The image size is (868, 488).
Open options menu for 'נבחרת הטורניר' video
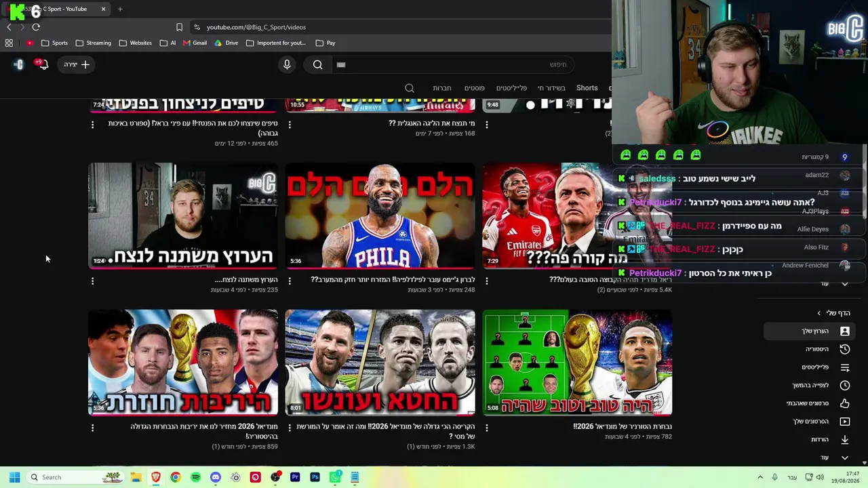pos(487,428)
